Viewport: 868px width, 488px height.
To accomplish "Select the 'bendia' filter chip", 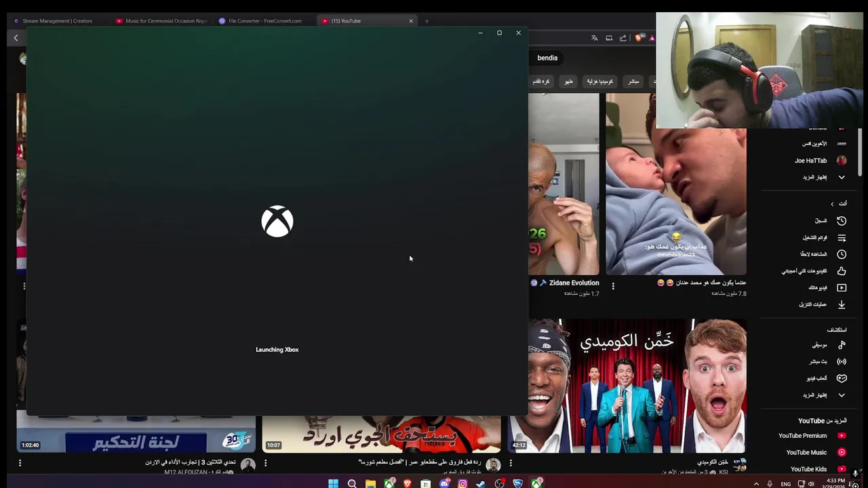I will click(x=547, y=58).
